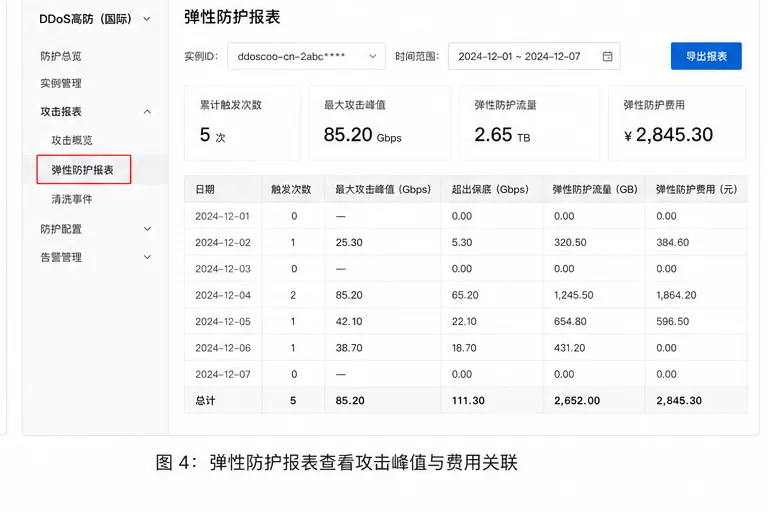Screen dimensions: 768x512
Task: Click the 时间范围 date range field
Action: tap(534, 56)
